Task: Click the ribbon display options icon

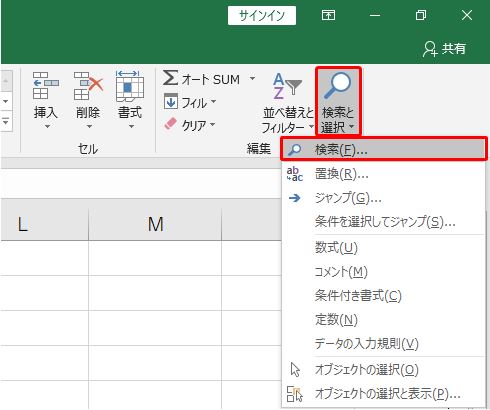Action: pos(328,15)
